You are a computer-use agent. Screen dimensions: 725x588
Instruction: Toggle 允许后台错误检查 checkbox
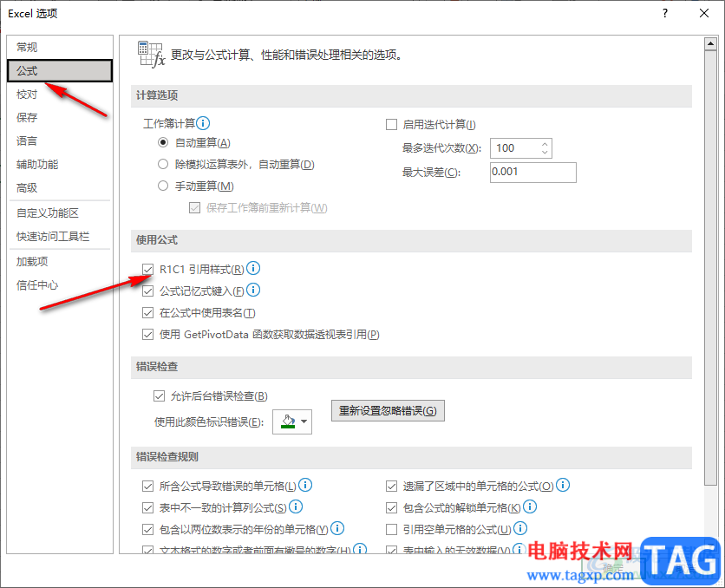click(x=159, y=396)
